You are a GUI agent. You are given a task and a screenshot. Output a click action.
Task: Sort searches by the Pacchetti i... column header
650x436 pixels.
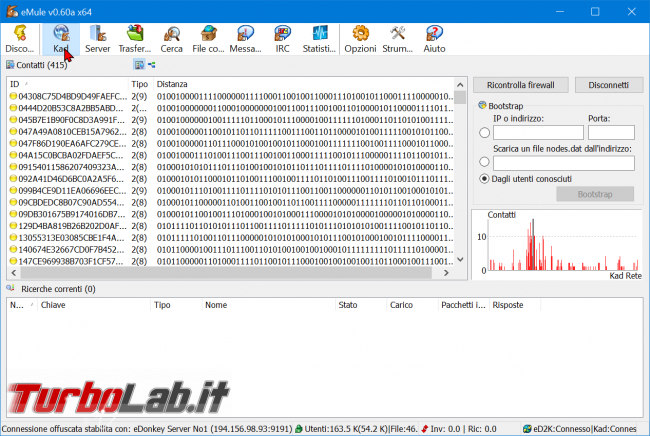463,305
